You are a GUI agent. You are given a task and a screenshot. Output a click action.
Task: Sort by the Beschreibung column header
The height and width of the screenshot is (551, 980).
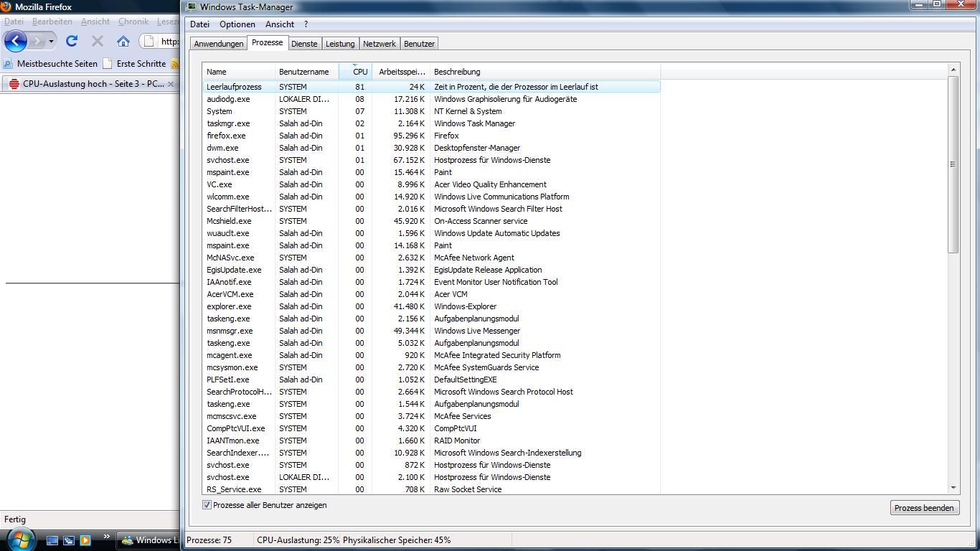tap(545, 72)
